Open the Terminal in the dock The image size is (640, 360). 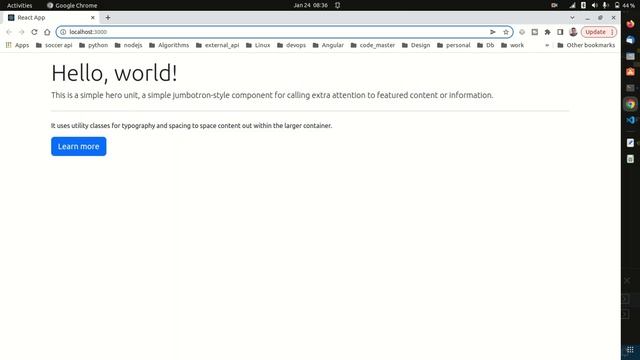[x=630, y=88]
